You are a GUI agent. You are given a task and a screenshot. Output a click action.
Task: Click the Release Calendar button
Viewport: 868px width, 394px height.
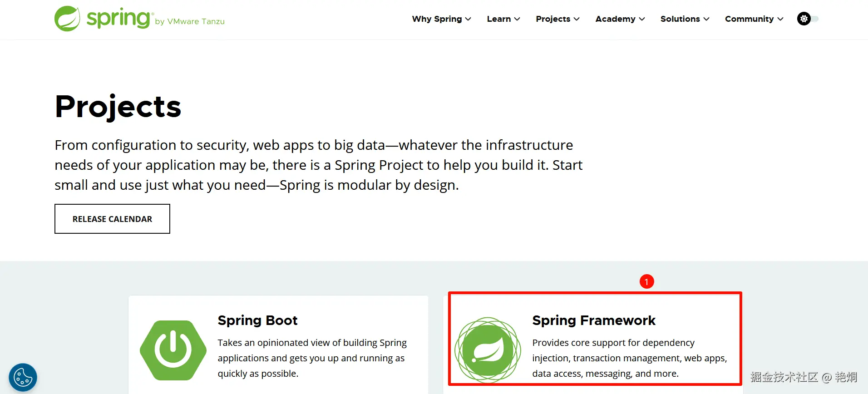tap(112, 219)
